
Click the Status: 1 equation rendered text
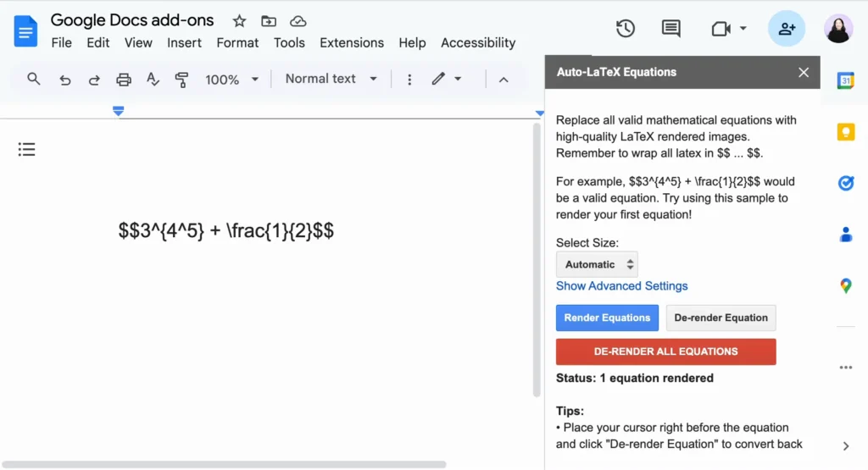tap(634, 379)
